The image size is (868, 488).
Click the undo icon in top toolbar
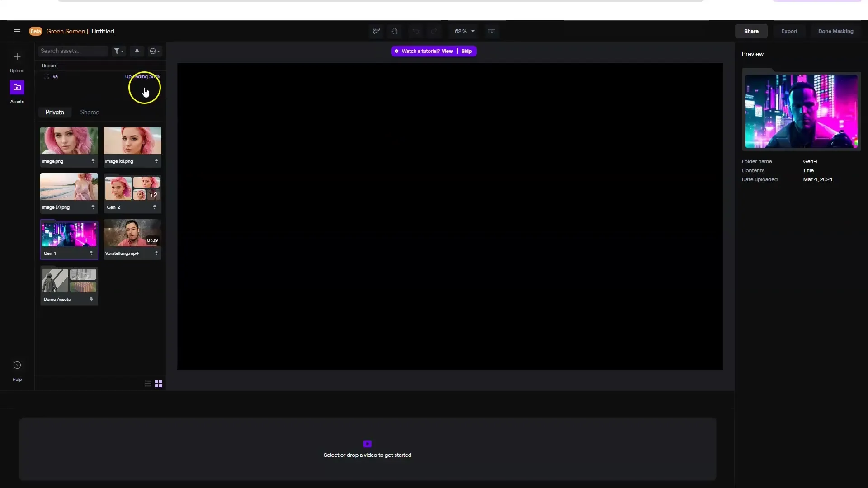[x=415, y=31]
